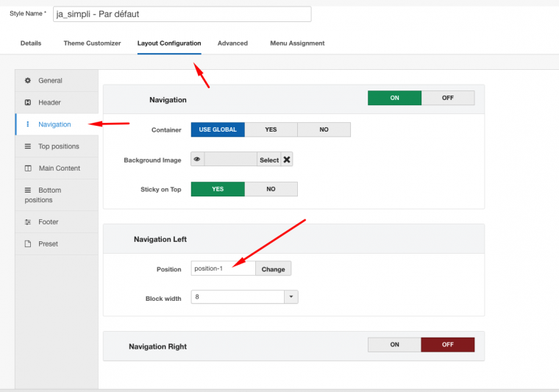
Task: Click the Navigation Left section heading
Action: 160,240
